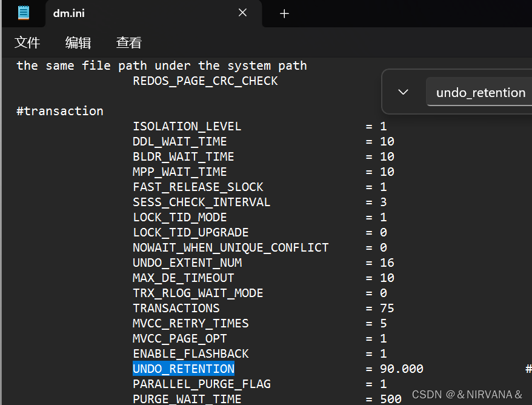532x405 pixels.
Task: Click the value 75 of TRANSACTIONS
Action: click(x=387, y=308)
